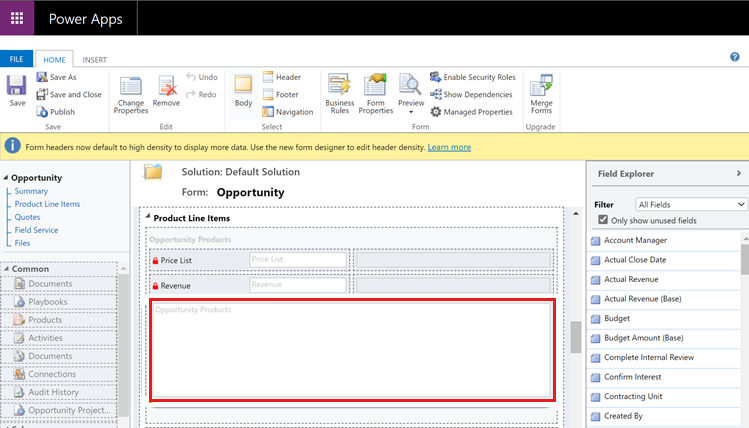This screenshot has width=749, height=428.
Task: Open the All Fields filter dropdown
Action: 691,204
